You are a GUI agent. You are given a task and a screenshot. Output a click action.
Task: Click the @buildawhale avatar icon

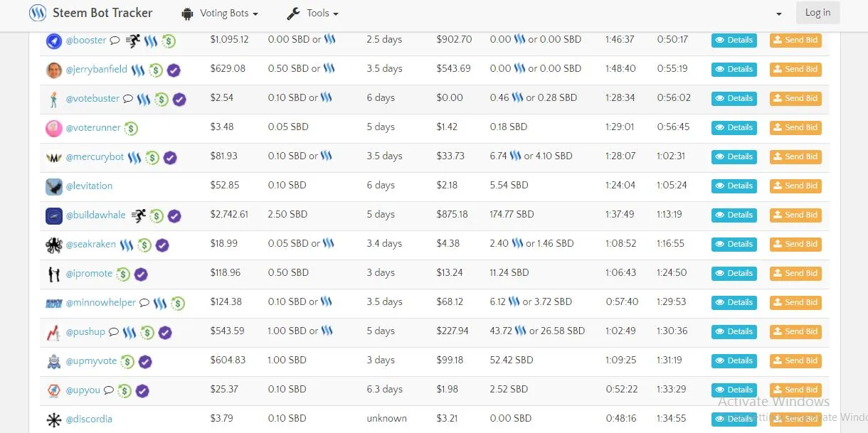pyautogui.click(x=54, y=216)
